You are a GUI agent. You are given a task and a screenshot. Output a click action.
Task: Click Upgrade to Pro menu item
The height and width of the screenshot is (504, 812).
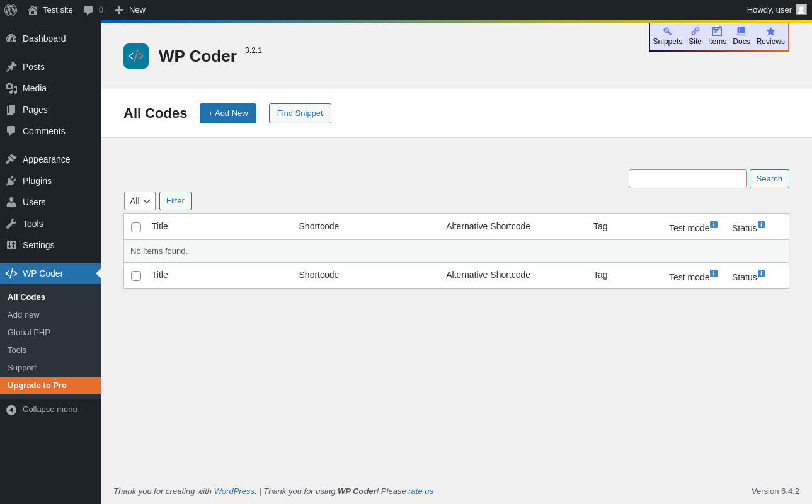pos(50,386)
